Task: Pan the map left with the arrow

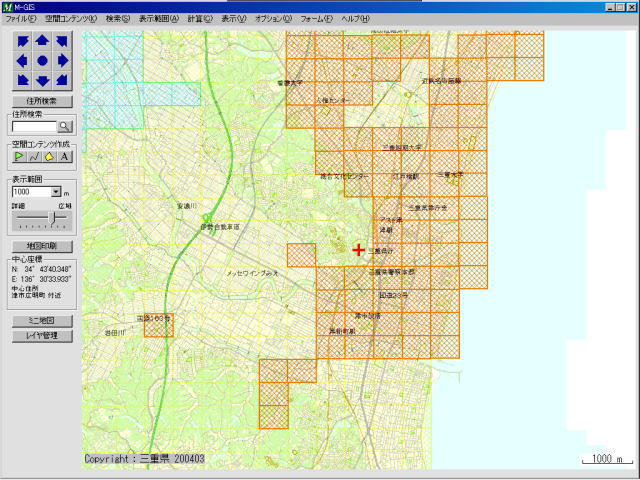Action: click(23, 60)
